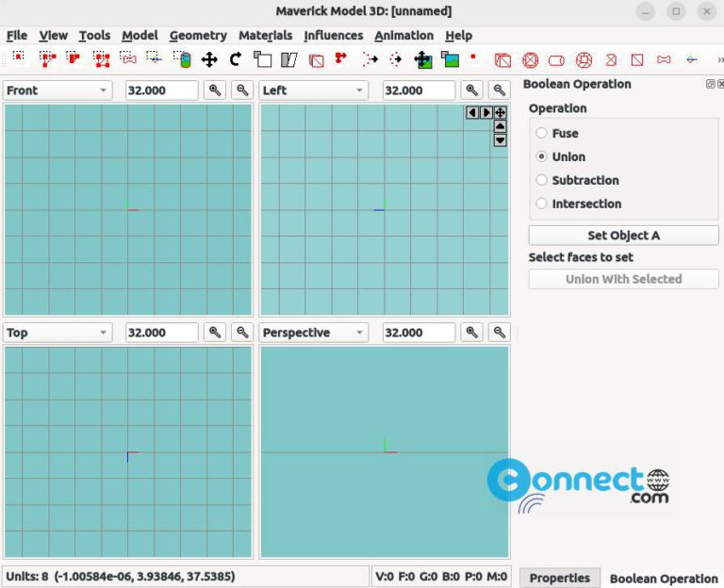
Task: Click the toolbar overflow chevron
Action: tap(719, 59)
